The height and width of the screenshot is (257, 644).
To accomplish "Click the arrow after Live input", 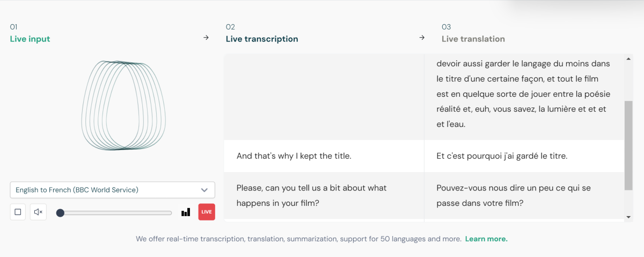I will point(206,38).
